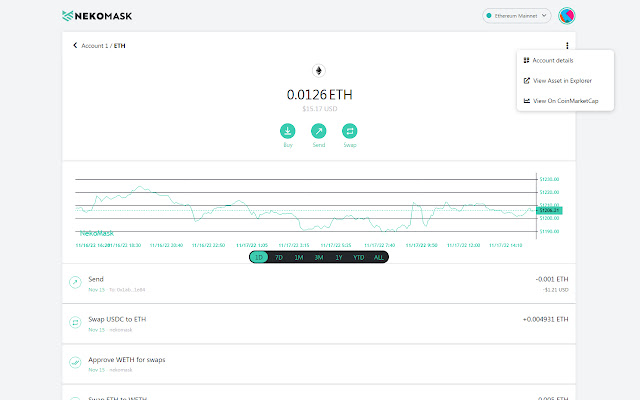Show the ALL time chart range
This screenshot has width=640, height=400.
coord(378,257)
